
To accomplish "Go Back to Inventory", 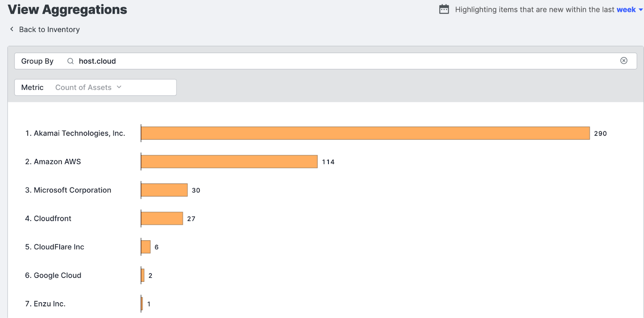I will 49,29.
